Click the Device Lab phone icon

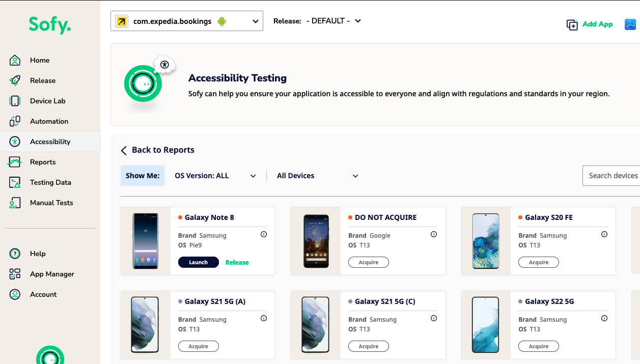15,101
